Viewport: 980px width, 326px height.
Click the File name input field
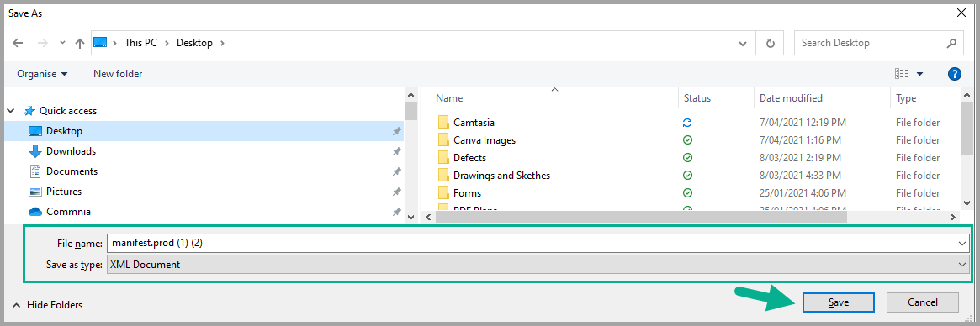[x=538, y=244]
